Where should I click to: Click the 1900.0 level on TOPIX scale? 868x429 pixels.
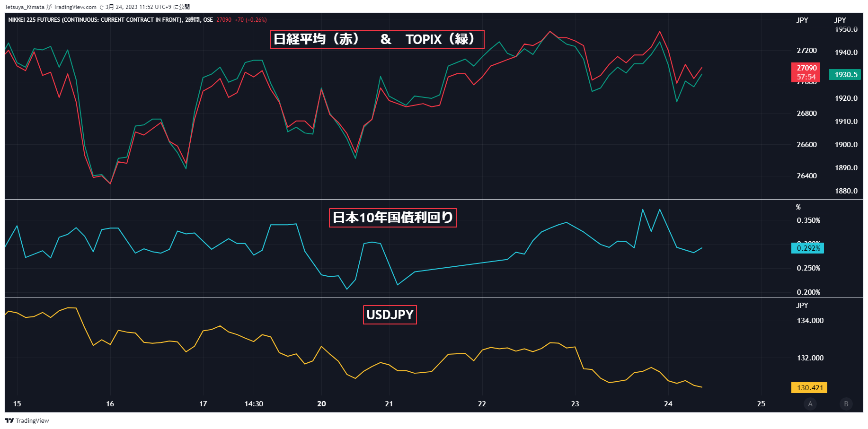pos(846,145)
